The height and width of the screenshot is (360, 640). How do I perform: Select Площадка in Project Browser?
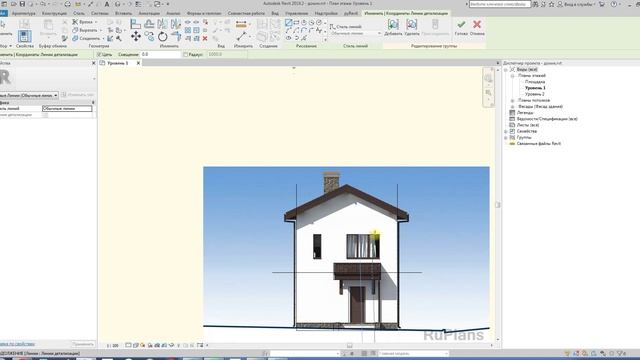tap(535, 82)
